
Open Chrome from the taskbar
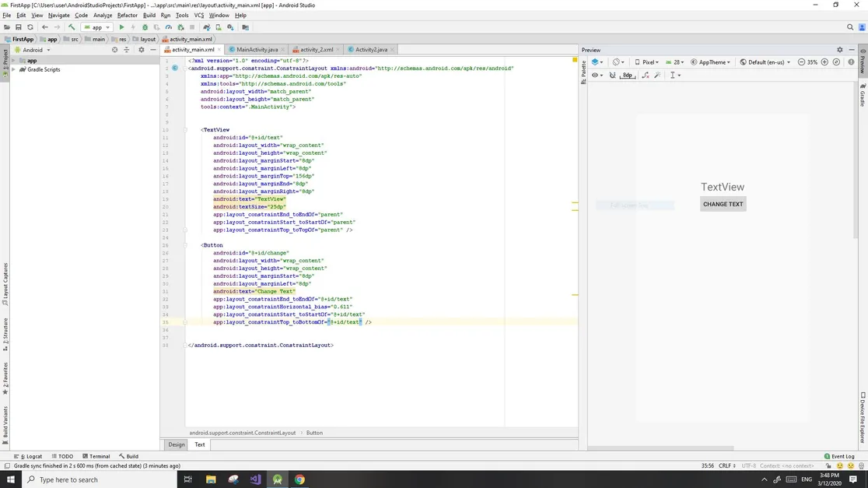tap(299, 479)
